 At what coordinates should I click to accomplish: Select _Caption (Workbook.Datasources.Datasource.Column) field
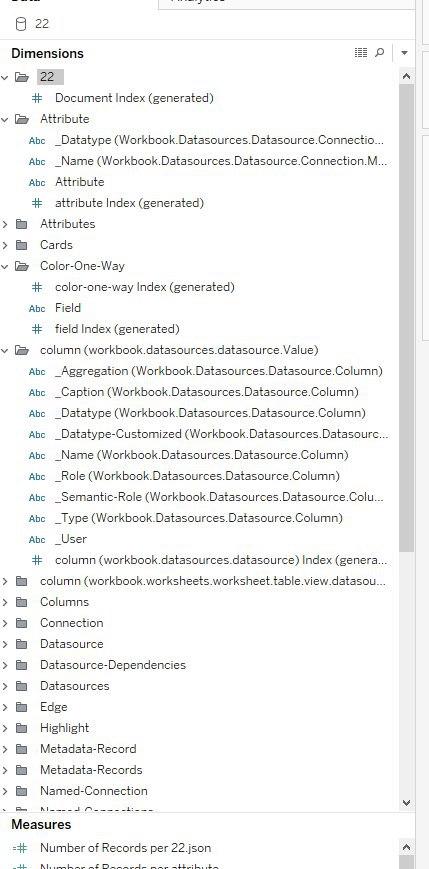[x=207, y=392]
